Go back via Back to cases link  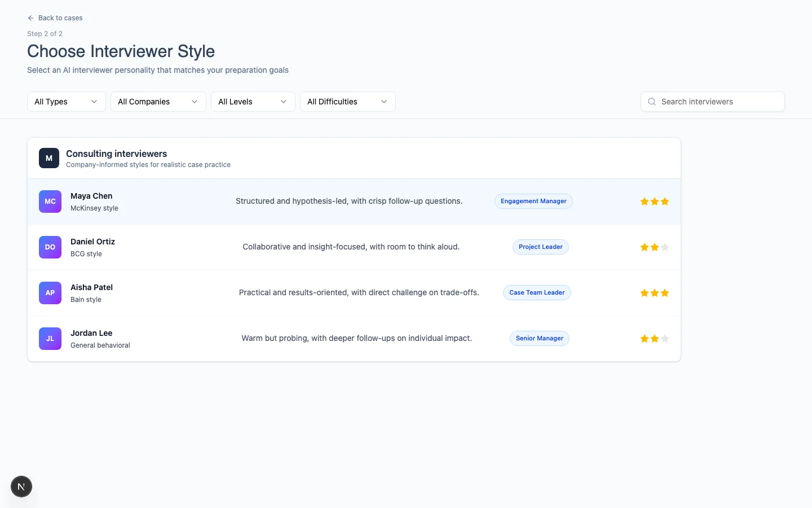pos(55,18)
